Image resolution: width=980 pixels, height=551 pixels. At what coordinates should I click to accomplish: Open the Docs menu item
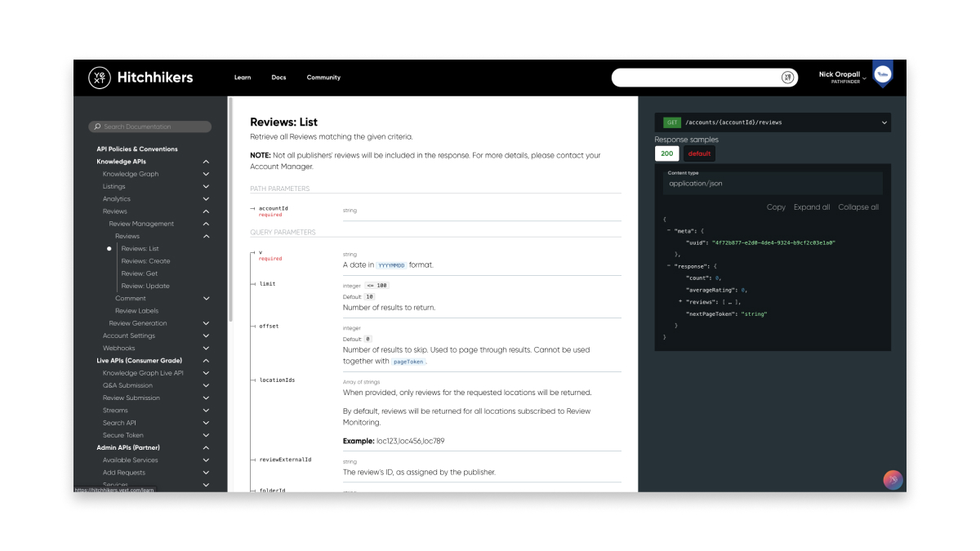point(278,77)
